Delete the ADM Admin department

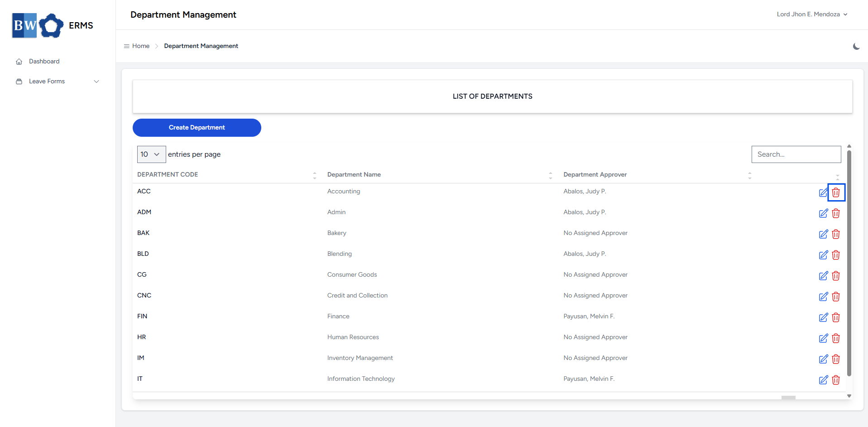(836, 213)
